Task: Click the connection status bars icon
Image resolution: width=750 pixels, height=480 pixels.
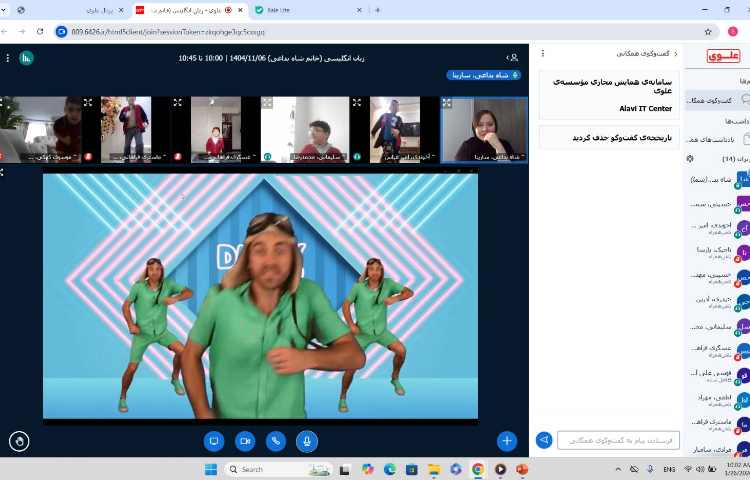Action: tap(26, 58)
